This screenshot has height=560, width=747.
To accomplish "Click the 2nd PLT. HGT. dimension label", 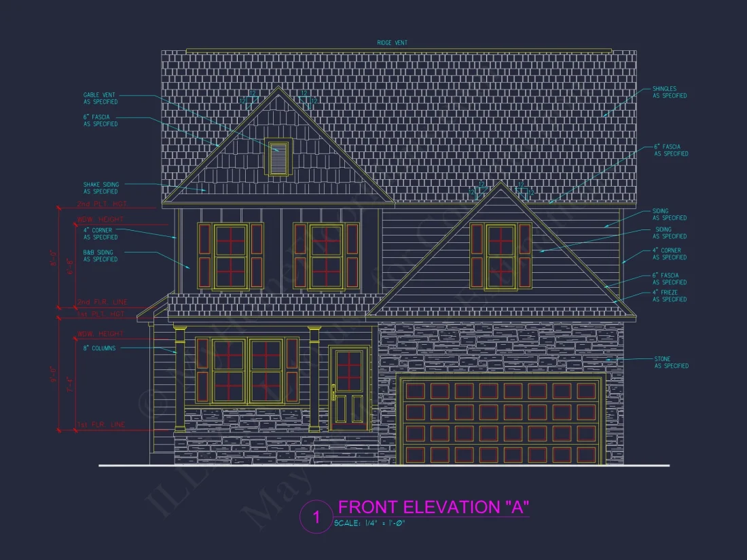I will [x=102, y=204].
